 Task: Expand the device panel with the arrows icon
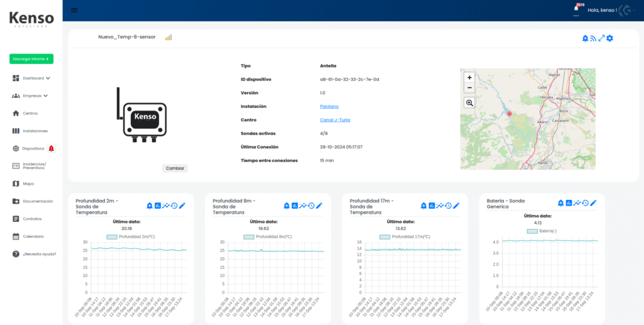[x=601, y=38]
